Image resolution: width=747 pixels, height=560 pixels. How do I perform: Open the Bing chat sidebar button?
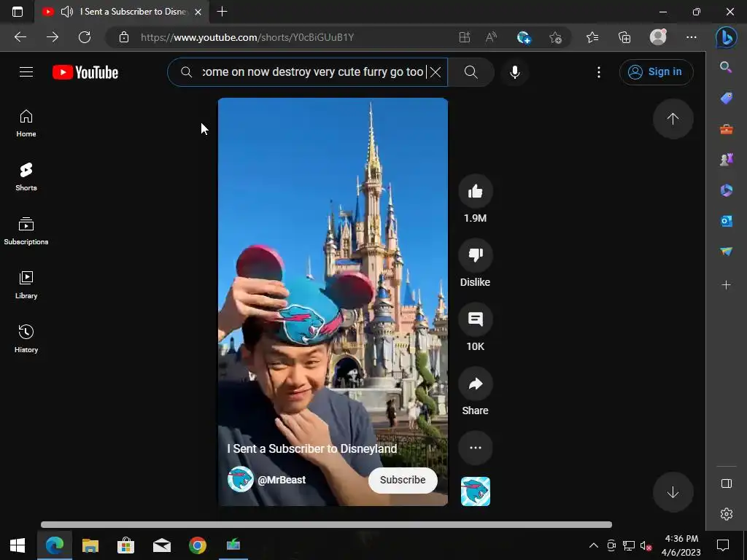click(726, 37)
